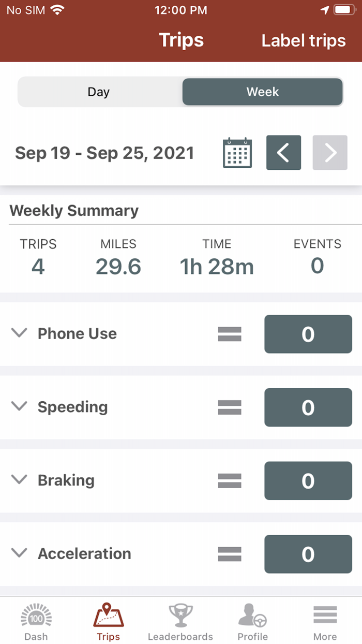362x644 pixels.
Task: Switch to Day view
Action: pyautogui.click(x=99, y=92)
